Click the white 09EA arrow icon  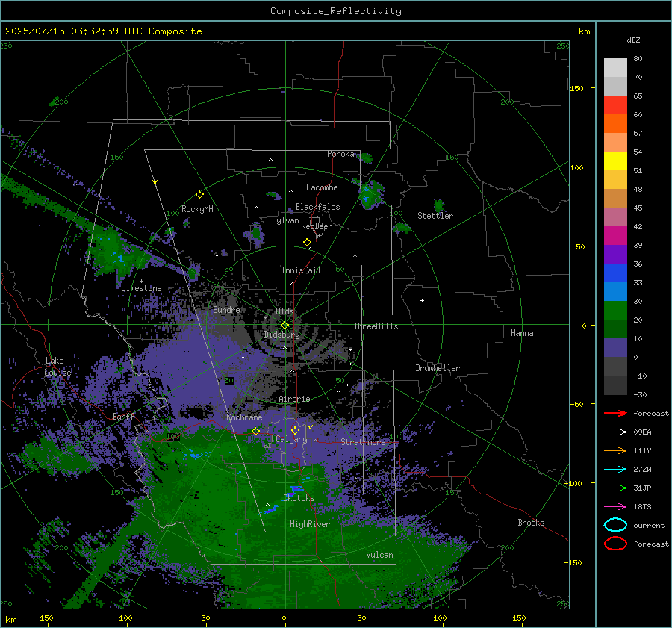615,432
